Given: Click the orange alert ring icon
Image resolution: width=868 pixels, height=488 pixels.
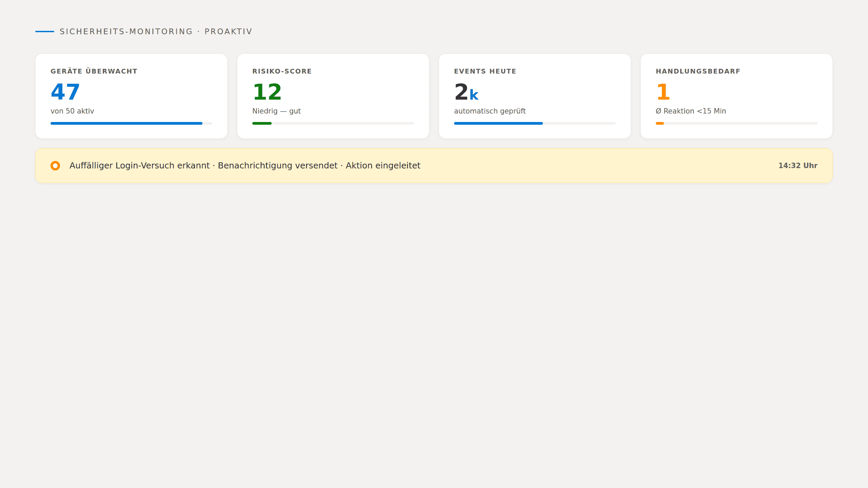Looking at the screenshot, I should 55,166.
